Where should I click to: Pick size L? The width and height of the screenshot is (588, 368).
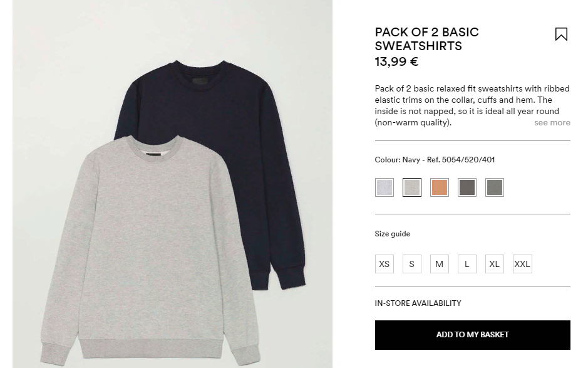(467, 264)
